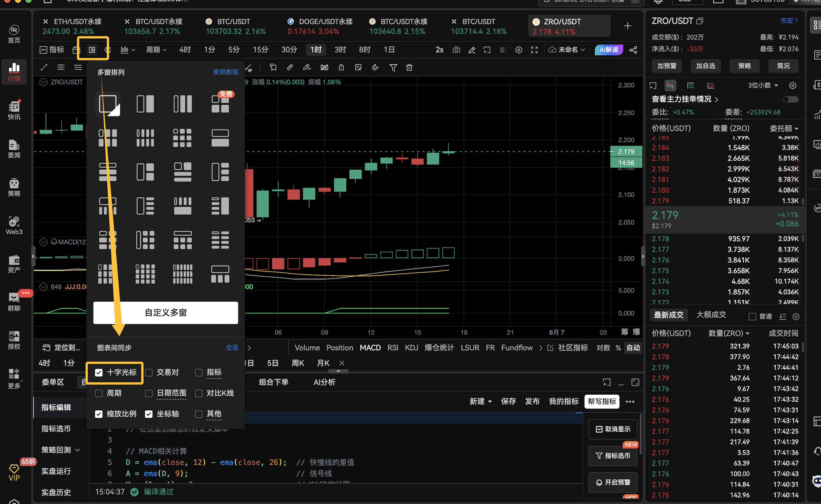The width and height of the screenshot is (821, 504).
Task: Open the candlestick chart type dropdown
Action: [128, 50]
